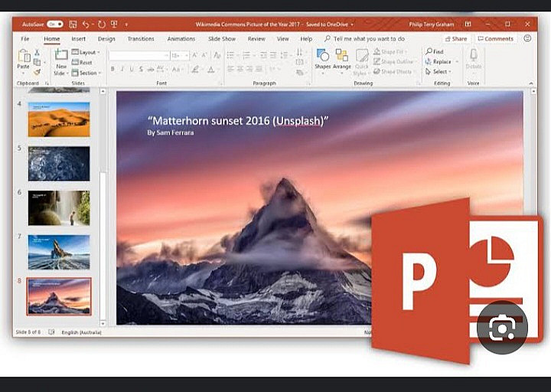Click the Bullets list icon

point(230,55)
